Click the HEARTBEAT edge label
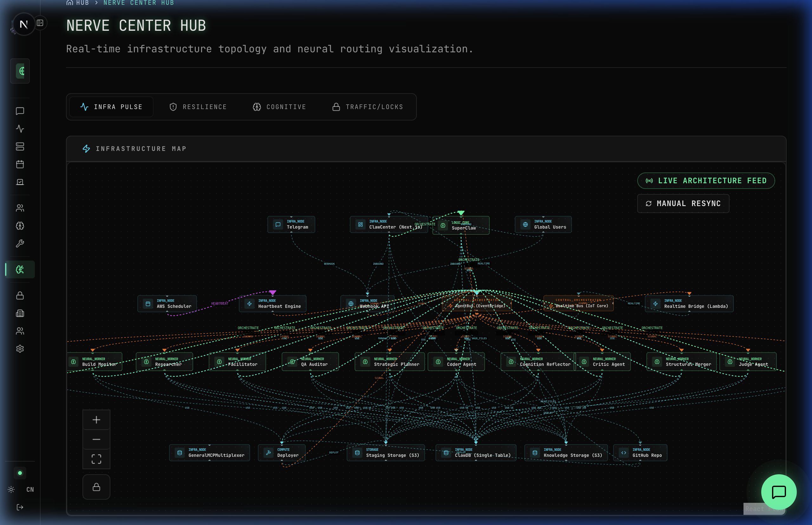 tap(219, 303)
